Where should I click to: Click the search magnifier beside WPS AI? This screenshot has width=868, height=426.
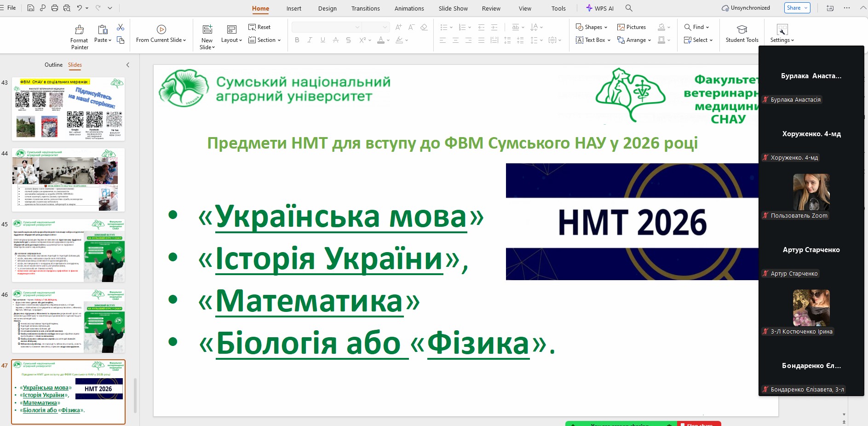coord(629,8)
